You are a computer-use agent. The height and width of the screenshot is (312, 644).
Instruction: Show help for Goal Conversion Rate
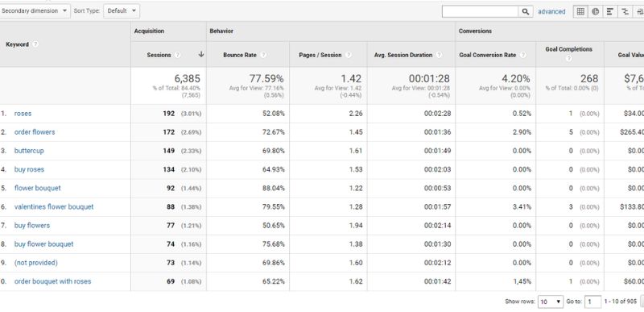pos(522,55)
